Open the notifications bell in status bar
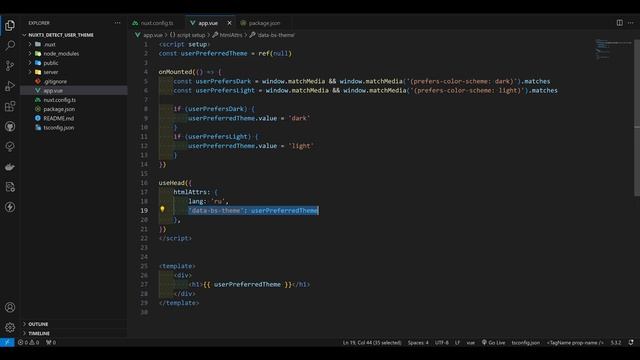 tap(631, 342)
